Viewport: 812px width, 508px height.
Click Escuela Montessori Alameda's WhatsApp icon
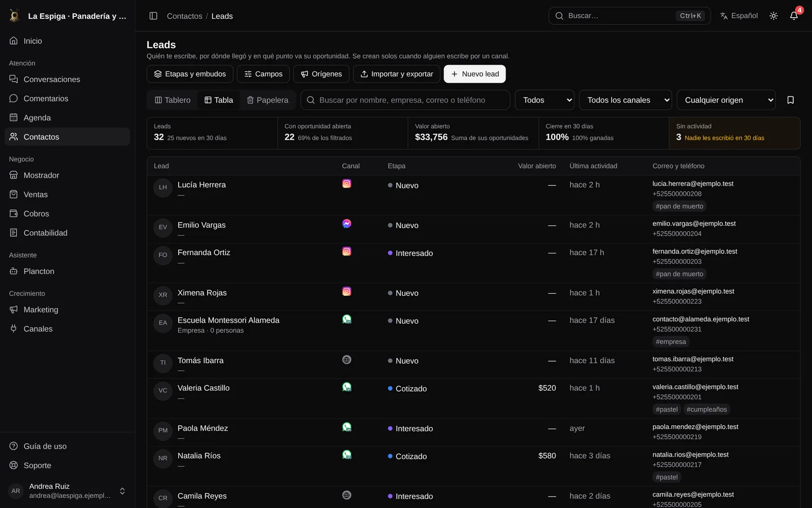347,320
